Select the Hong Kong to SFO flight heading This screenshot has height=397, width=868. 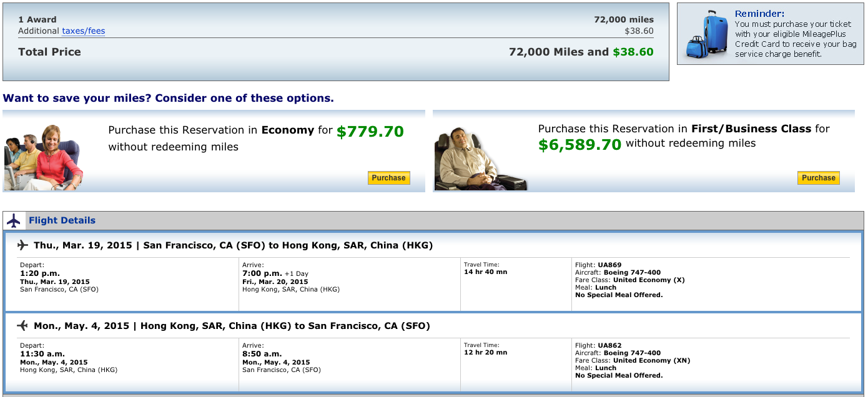pyautogui.click(x=232, y=326)
